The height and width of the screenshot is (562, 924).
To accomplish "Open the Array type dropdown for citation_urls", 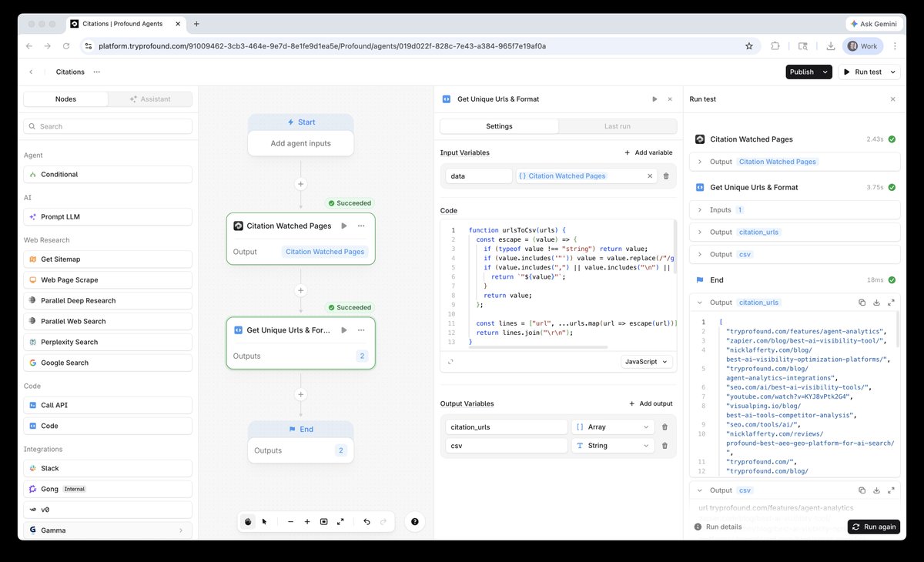I will pos(614,427).
